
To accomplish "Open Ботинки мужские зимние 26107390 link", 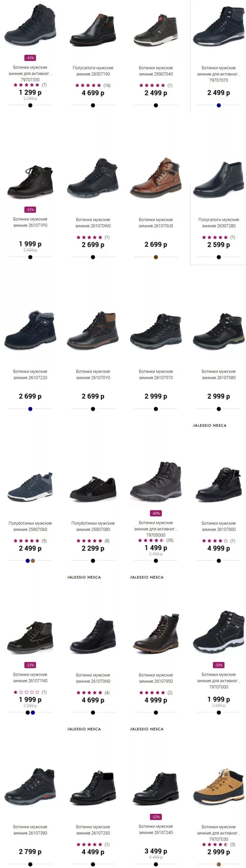I will click(30, 830).
